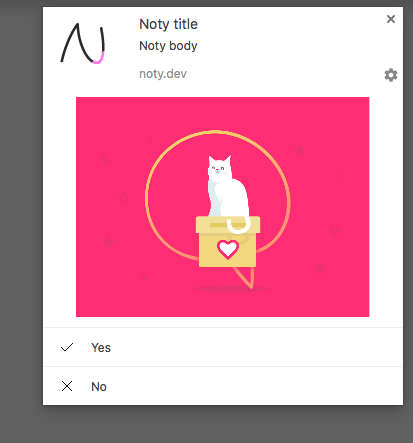Click the faint star near the image's top right

coord(299,149)
